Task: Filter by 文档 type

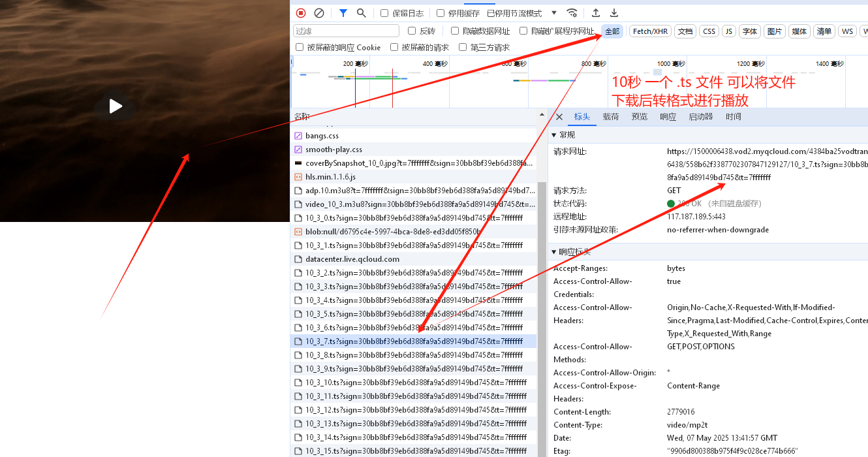Action: tap(685, 31)
